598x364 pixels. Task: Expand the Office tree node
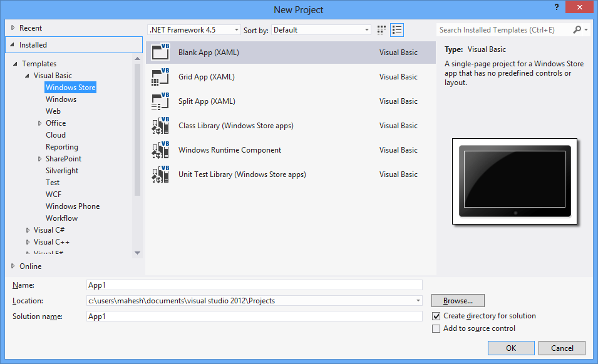pos(39,123)
